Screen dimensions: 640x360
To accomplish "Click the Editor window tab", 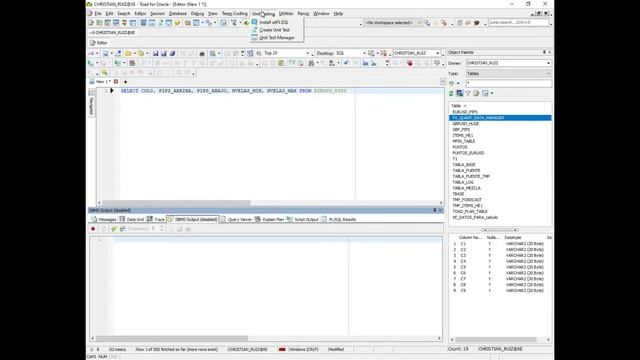I will [x=98, y=43].
